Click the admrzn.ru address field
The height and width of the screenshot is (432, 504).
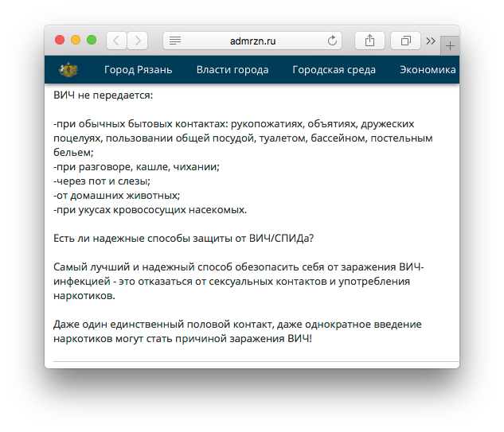click(x=252, y=40)
